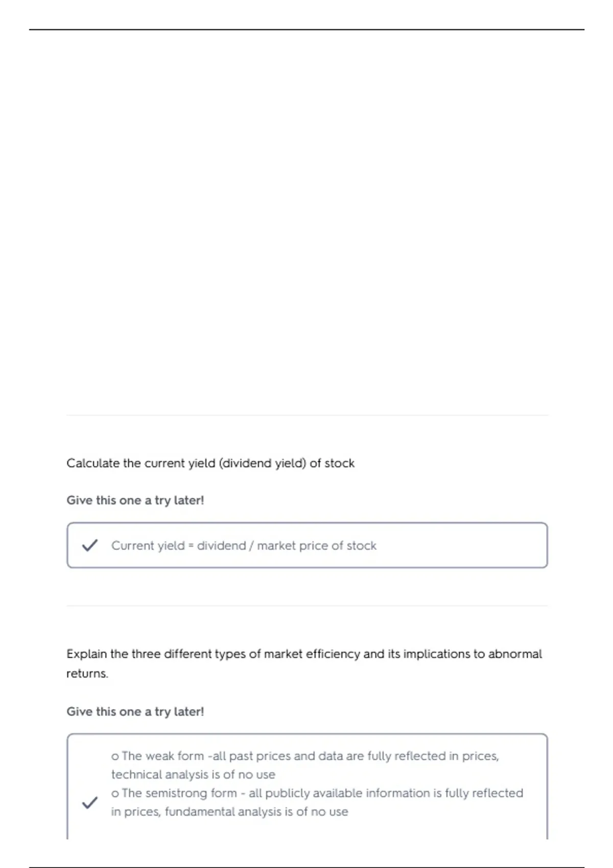Click 'dividend / market price of stock' text
This screenshot has width=613, height=868.
click(x=287, y=546)
